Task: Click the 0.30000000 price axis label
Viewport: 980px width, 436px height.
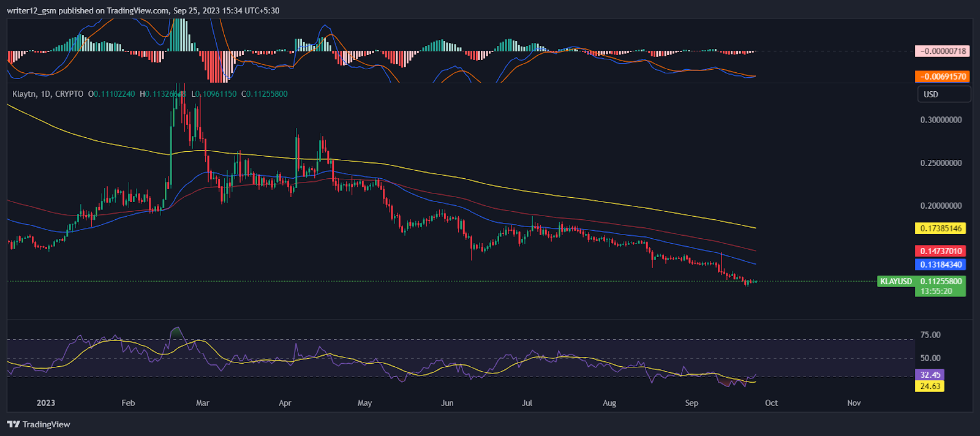Action: click(x=941, y=120)
